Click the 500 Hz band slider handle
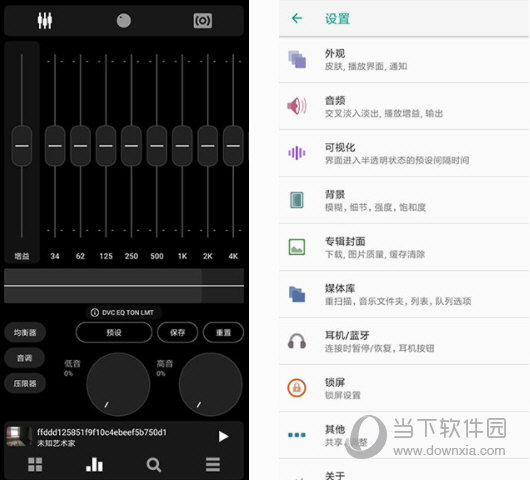The width and height of the screenshot is (530, 480). (x=157, y=146)
